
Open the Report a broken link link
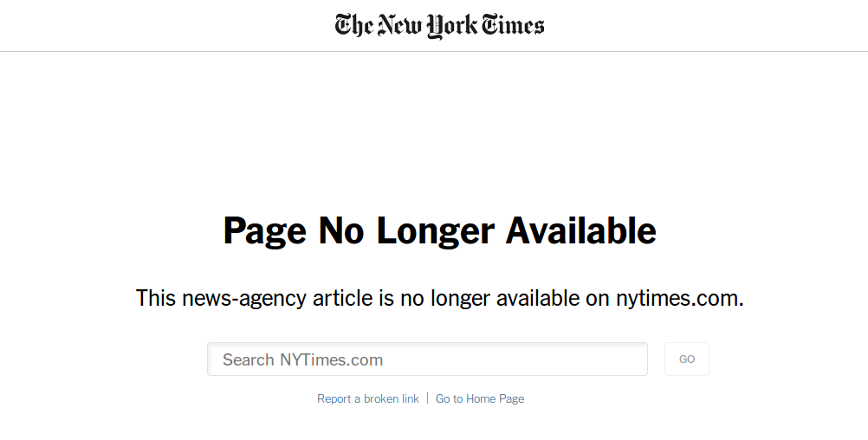tap(367, 399)
